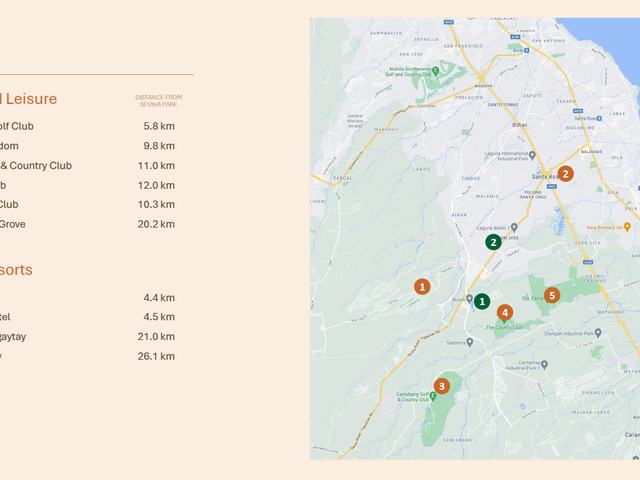Click the Carmelray Industrial Park 1 pin
640x480 pixels.
click(x=544, y=364)
